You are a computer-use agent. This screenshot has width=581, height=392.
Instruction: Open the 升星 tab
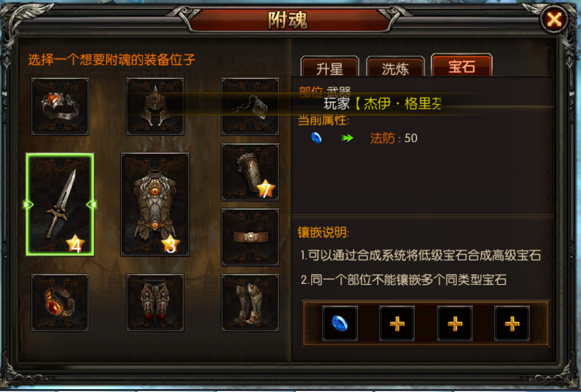tap(330, 67)
